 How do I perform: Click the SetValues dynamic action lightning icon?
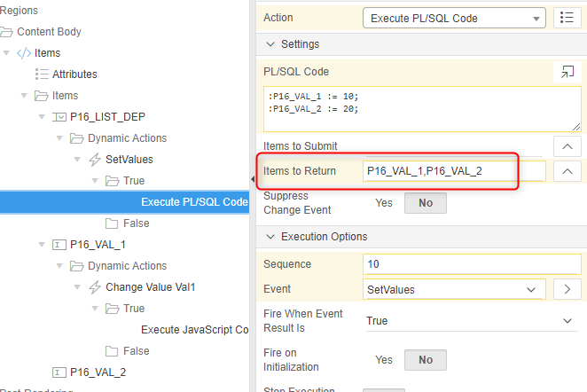95,160
